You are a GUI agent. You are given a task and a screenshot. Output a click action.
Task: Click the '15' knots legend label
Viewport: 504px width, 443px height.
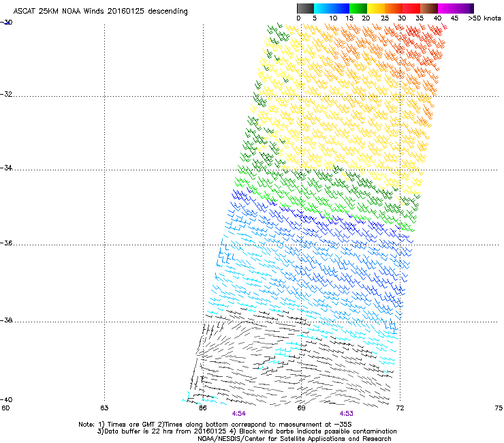[x=349, y=18]
